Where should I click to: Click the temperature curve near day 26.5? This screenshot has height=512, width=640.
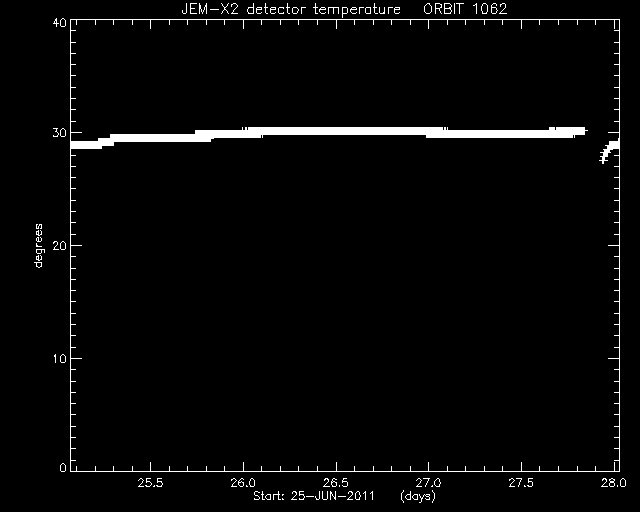pyautogui.click(x=336, y=131)
